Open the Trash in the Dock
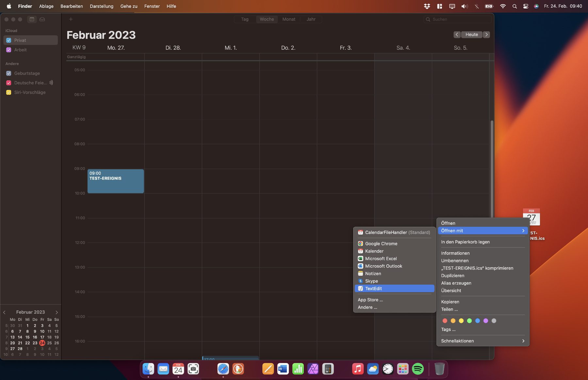588x380 pixels. (x=440, y=369)
